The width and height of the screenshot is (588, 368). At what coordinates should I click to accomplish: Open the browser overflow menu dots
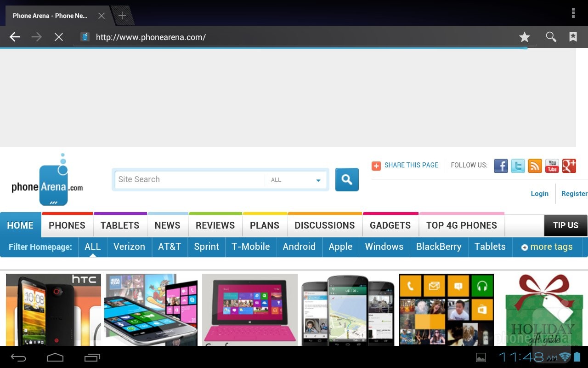pyautogui.click(x=573, y=13)
